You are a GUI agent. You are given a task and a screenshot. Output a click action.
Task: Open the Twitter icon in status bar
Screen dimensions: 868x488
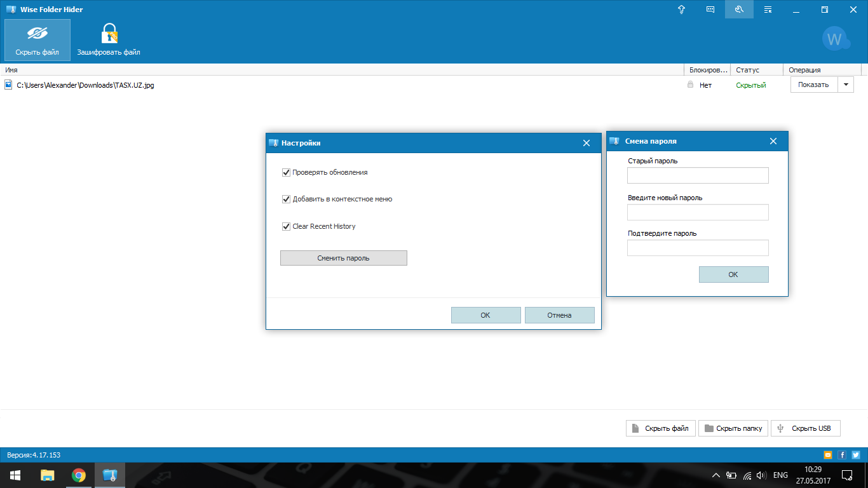point(856,455)
